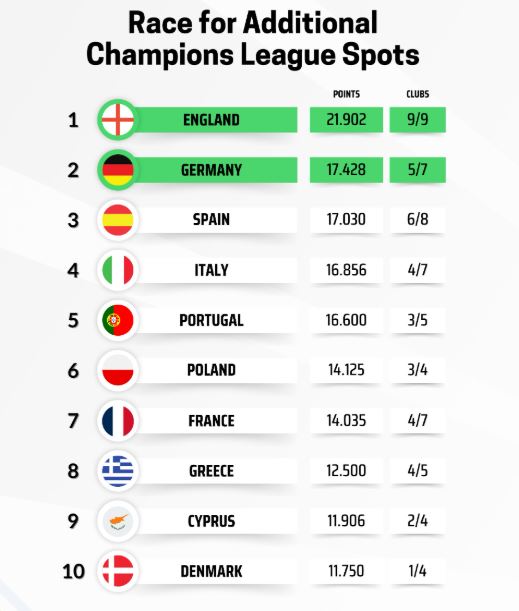Image resolution: width=519 pixels, height=611 pixels.
Task: Select the Portugal flag icon
Action: (118, 320)
